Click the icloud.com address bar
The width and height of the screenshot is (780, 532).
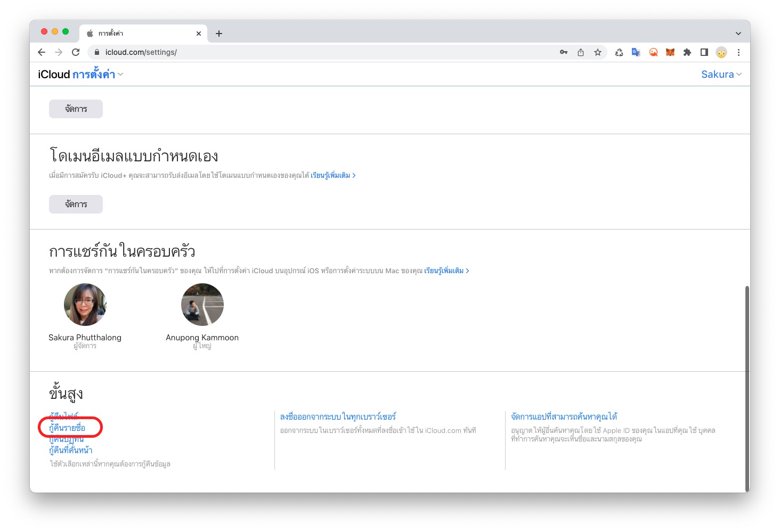320,52
